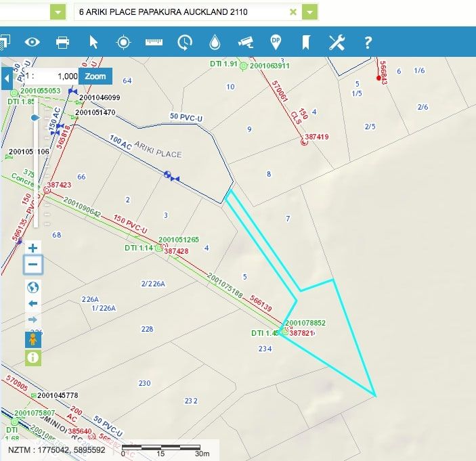
Task: Open help with the question mark icon
Action: [x=368, y=43]
